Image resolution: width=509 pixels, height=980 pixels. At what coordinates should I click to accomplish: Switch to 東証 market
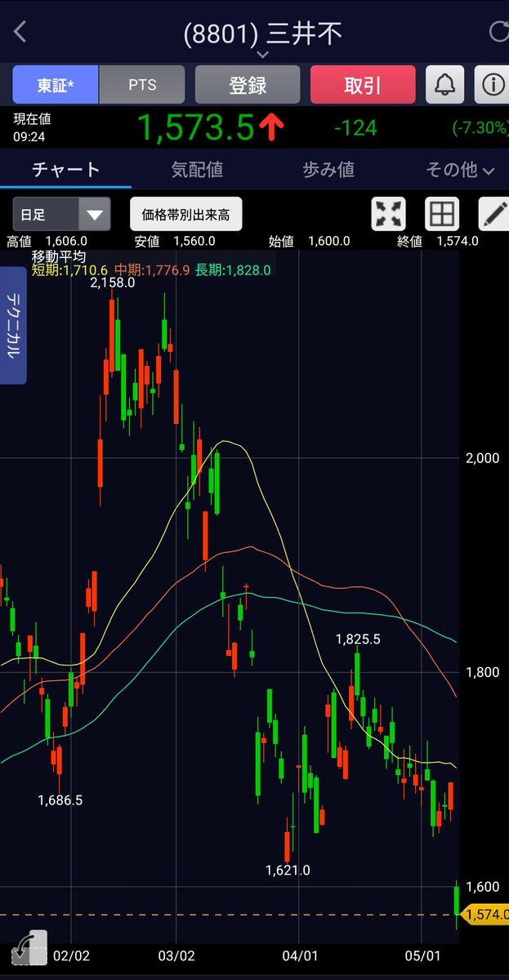(56, 85)
